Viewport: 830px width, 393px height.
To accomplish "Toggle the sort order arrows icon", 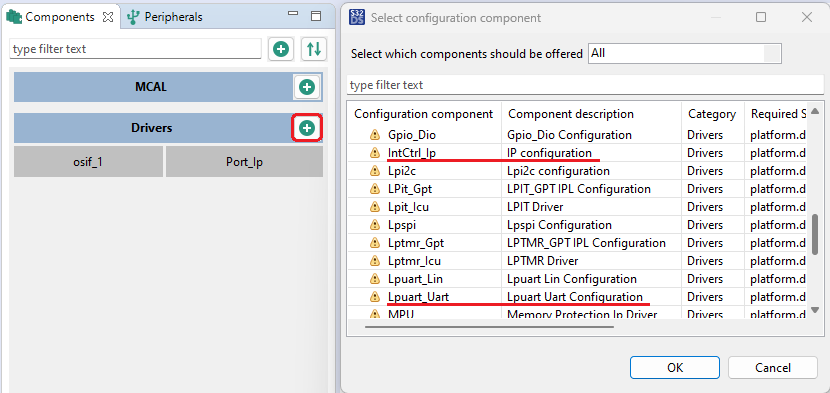I will click(x=314, y=49).
